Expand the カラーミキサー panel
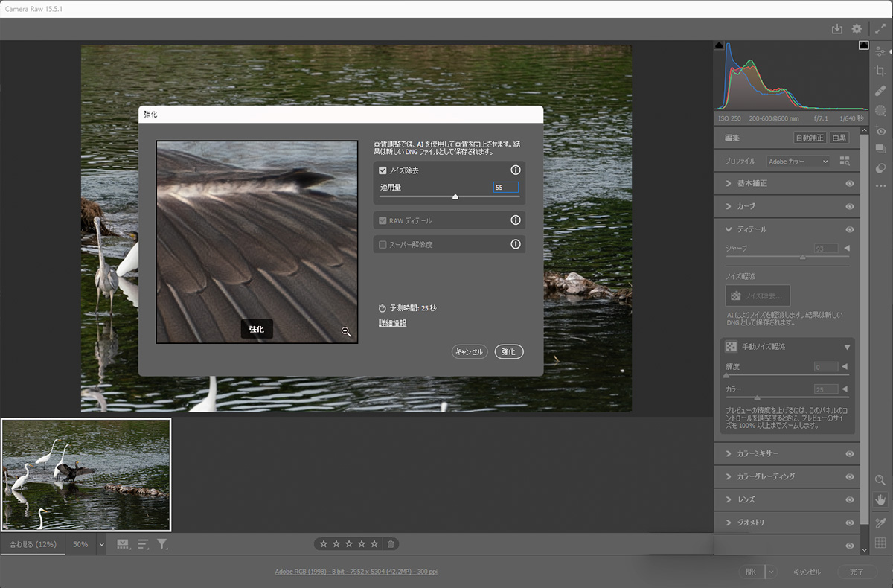 (729, 453)
